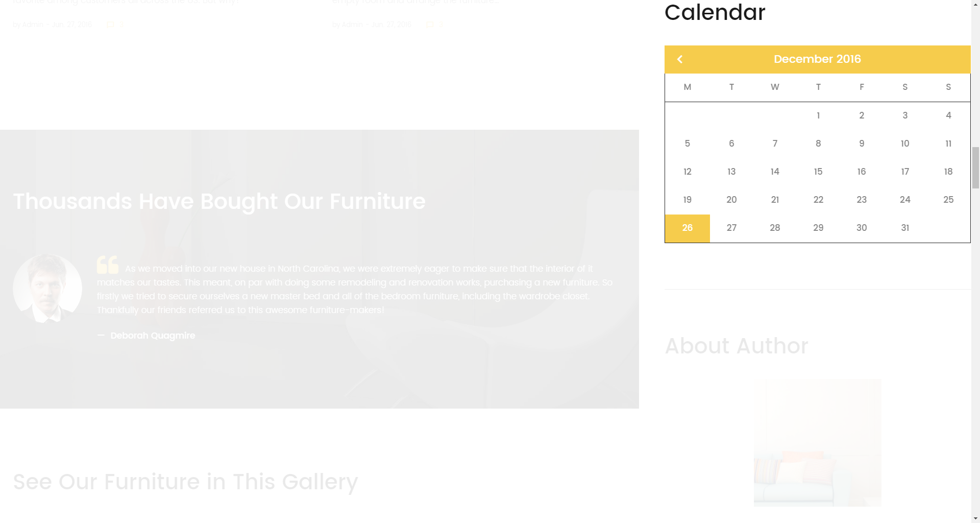Select the 15th on the calendar

tap(818, 172)
